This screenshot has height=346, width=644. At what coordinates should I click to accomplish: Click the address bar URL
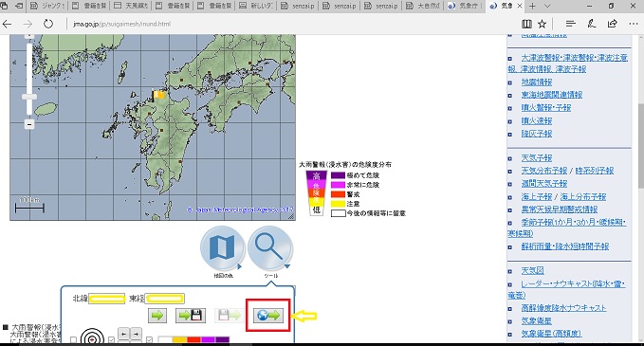click(x=121, y=24)
